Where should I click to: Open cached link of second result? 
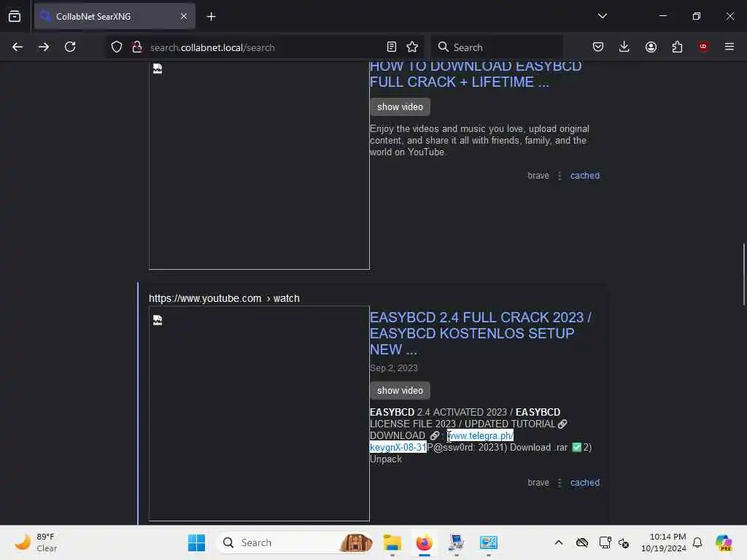tap(584, 483)
